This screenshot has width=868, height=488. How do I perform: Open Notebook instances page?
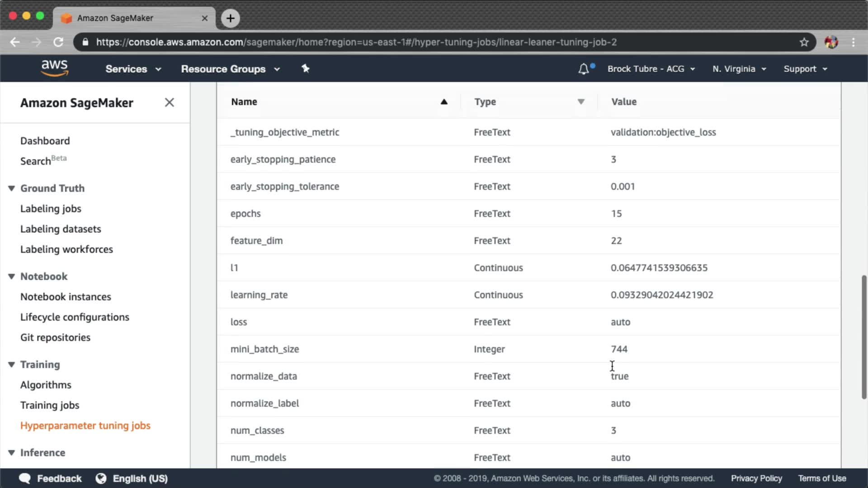(66, 297)
